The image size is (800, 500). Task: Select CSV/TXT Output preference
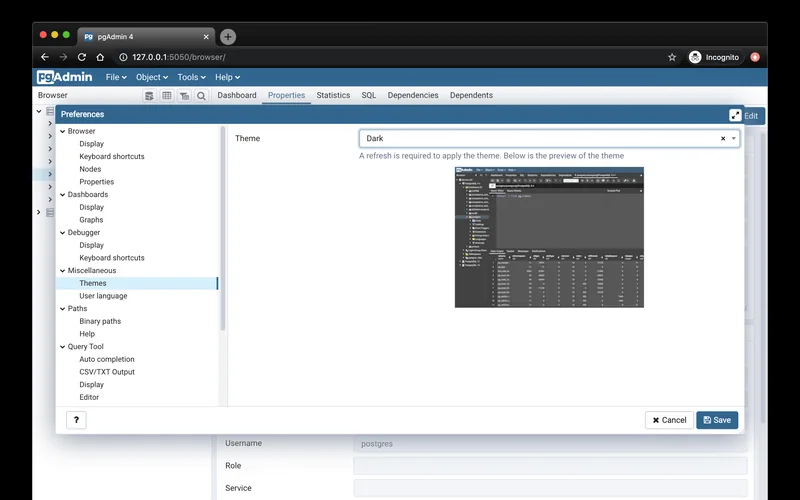[x=107, y=372]
